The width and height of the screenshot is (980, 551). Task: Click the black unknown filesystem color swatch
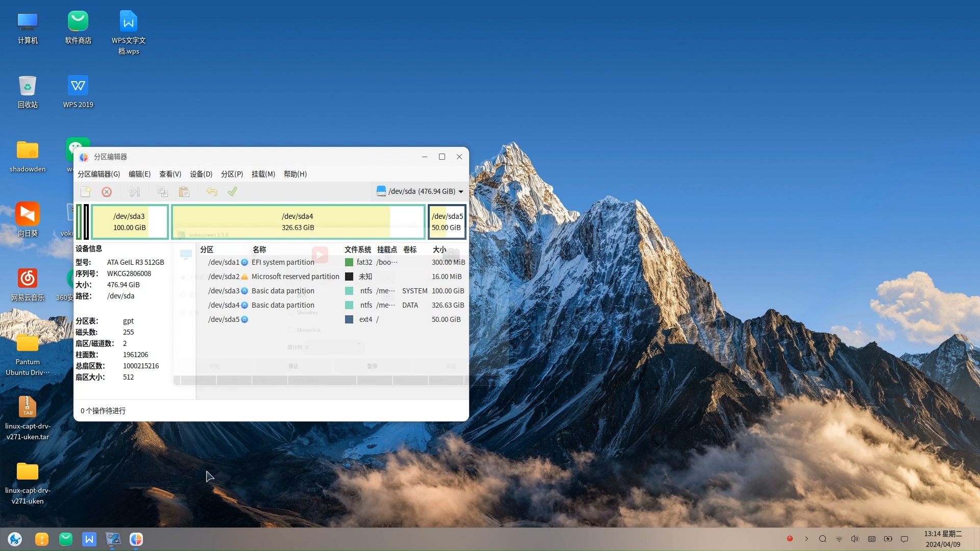pyautogui.click(x=349, y=277)
